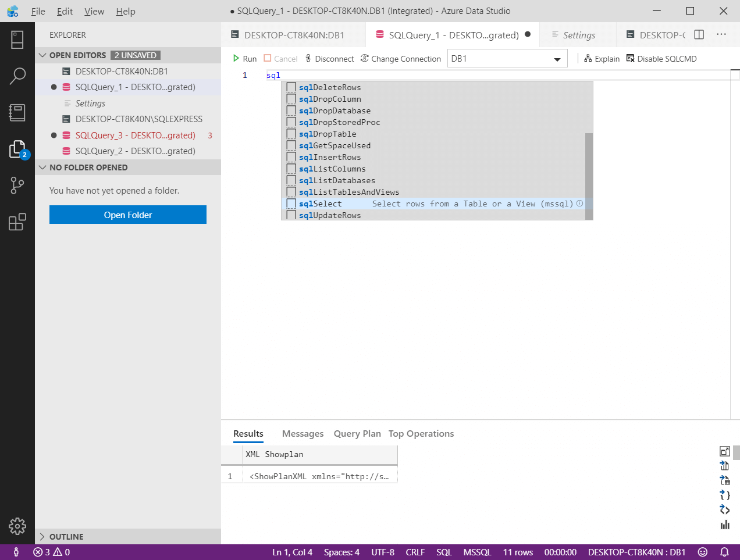
Task: Collapse the No Folder Opened section
Action: pos(128,167)
